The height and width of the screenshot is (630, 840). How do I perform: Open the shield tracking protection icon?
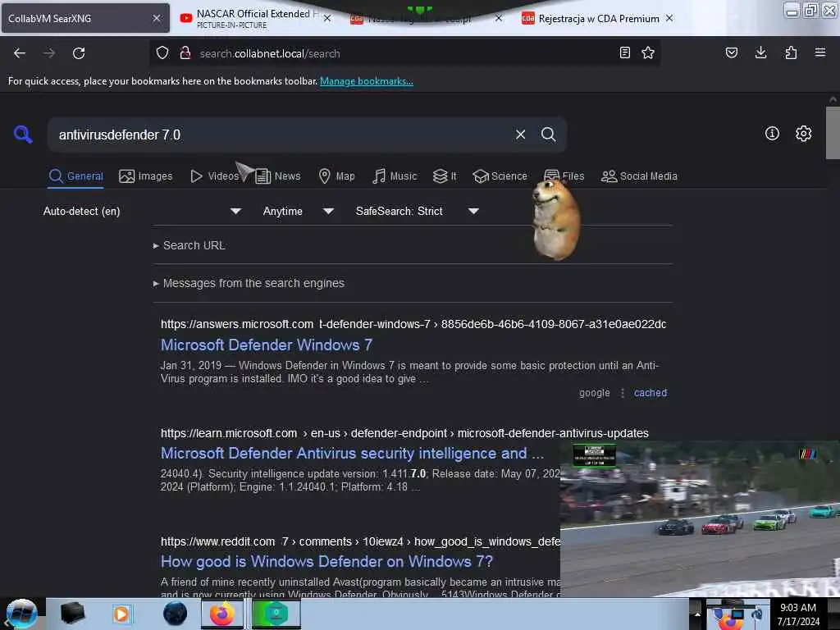point(162,52)
